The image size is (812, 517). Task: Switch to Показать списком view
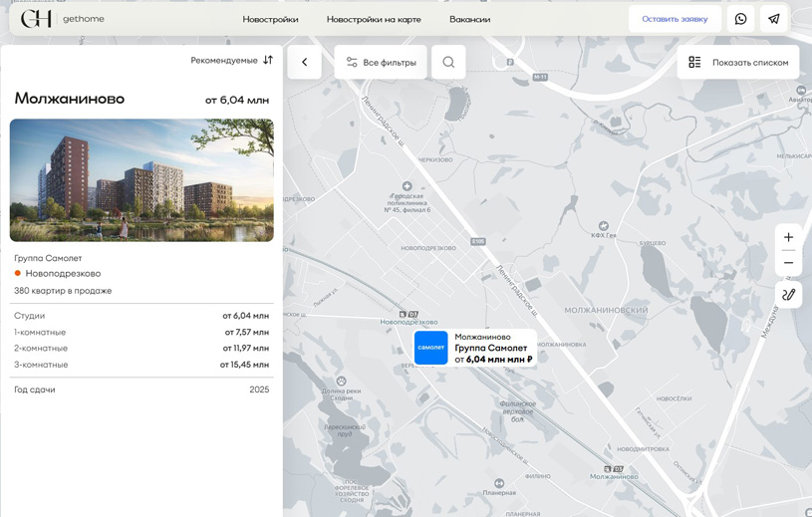738,63
